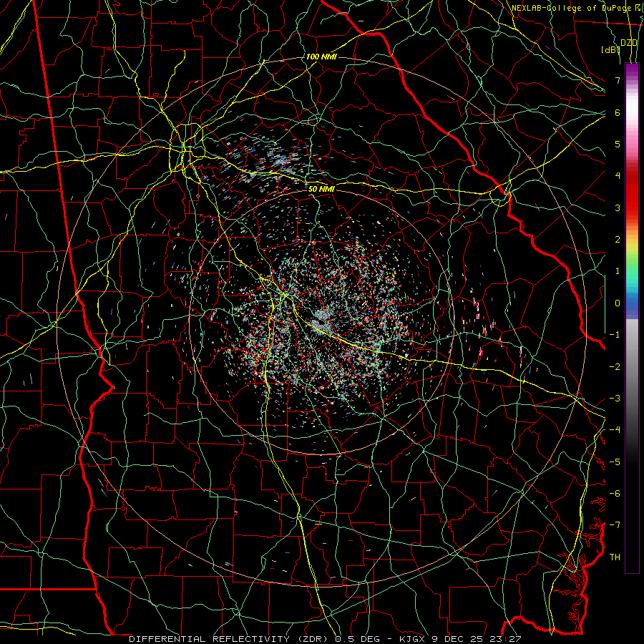Click the red band of the ZDR color bar
Viewport: 644px width, 644px height.
pyautogui.click(x=632, y=195)
